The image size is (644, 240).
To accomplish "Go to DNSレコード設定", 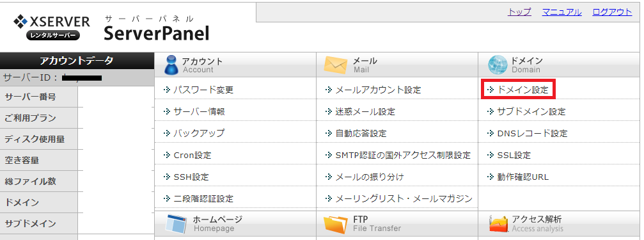I will point(532,133).
